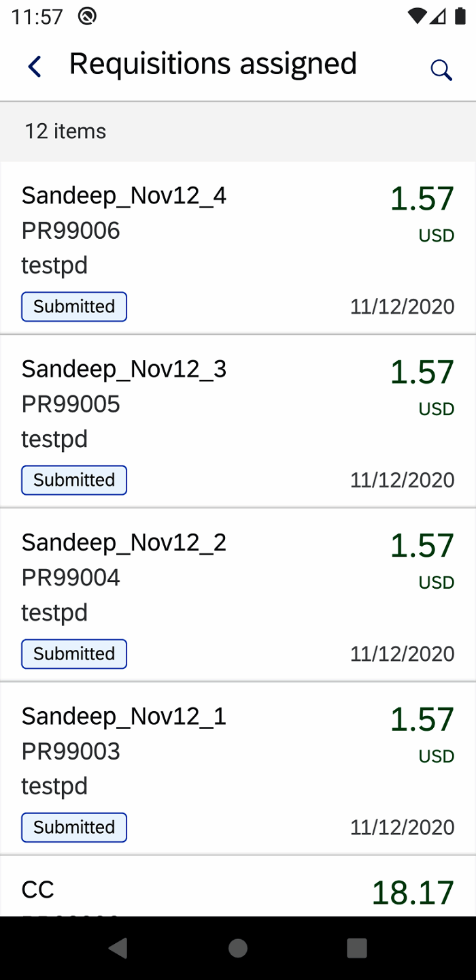Open search from the top bar
This screenshot has height=980, width=476.
coord(441,69)
